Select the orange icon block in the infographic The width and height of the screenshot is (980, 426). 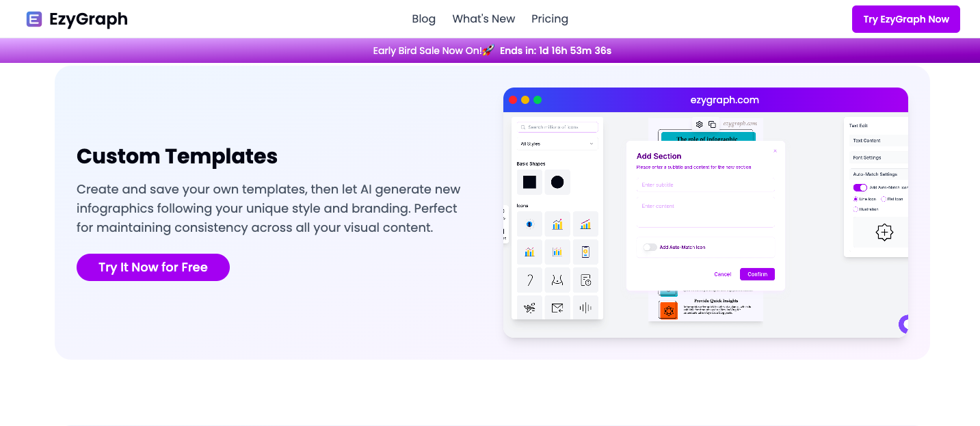click(x=668, y=310)
